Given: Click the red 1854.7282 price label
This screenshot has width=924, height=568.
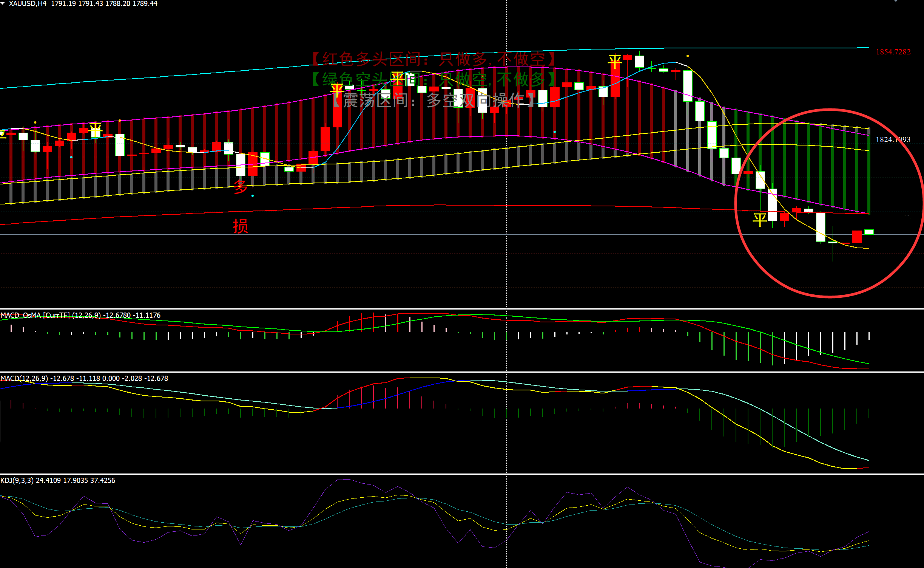Looking at the screenshot, I should tap(893, 52).
